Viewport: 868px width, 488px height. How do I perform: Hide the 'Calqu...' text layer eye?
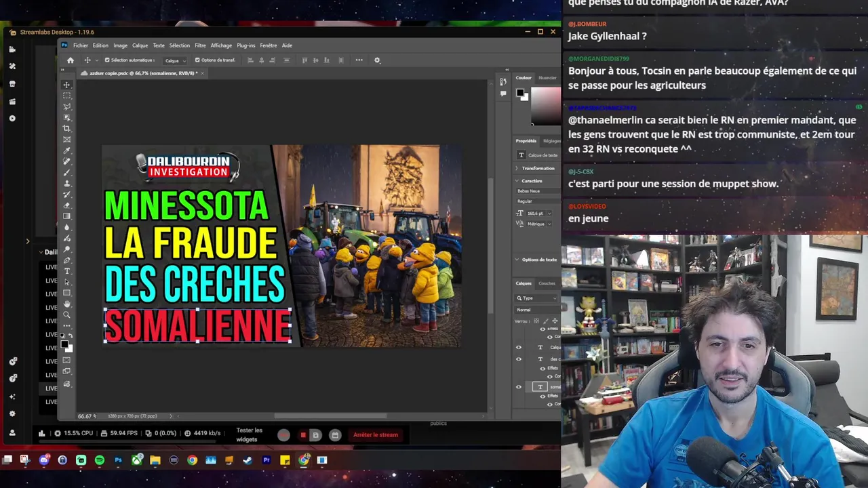click(x=519, y=347)
